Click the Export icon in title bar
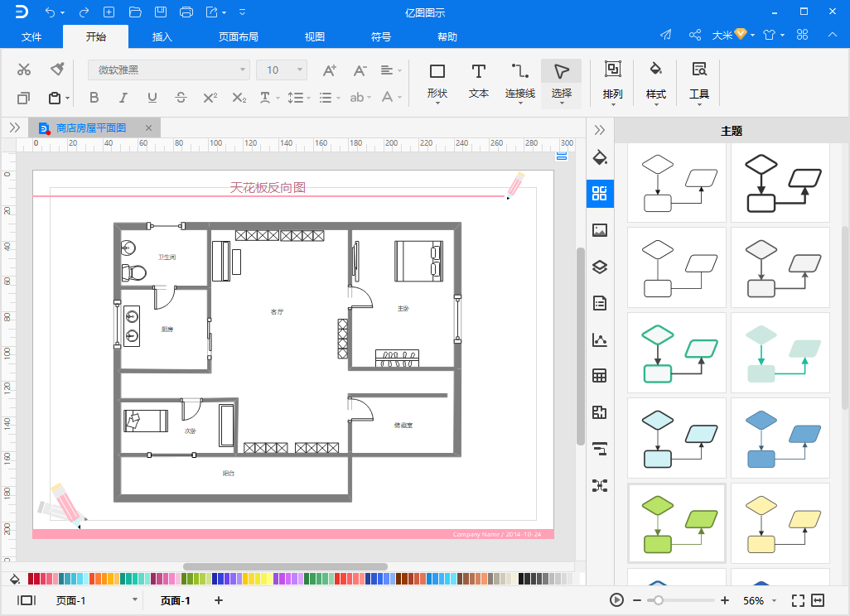This screenshot has height=616, width=850. [212, 12]
